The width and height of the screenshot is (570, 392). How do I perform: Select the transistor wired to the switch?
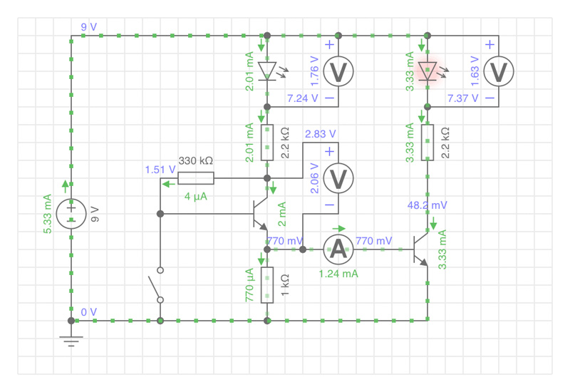point(259,214)
